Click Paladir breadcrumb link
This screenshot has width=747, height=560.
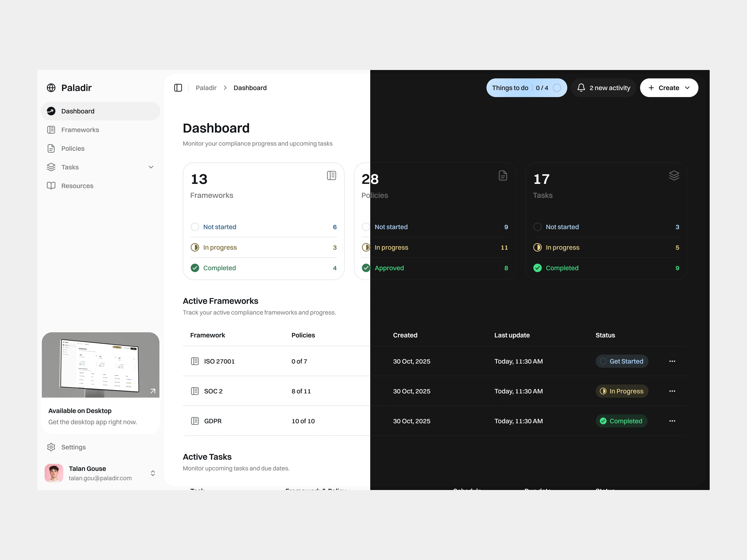pos(206,88)
